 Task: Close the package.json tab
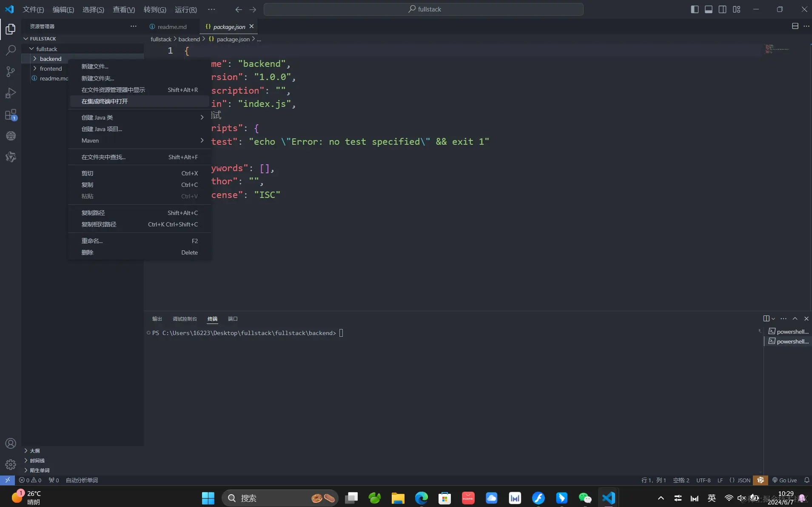tap(251, 26)
